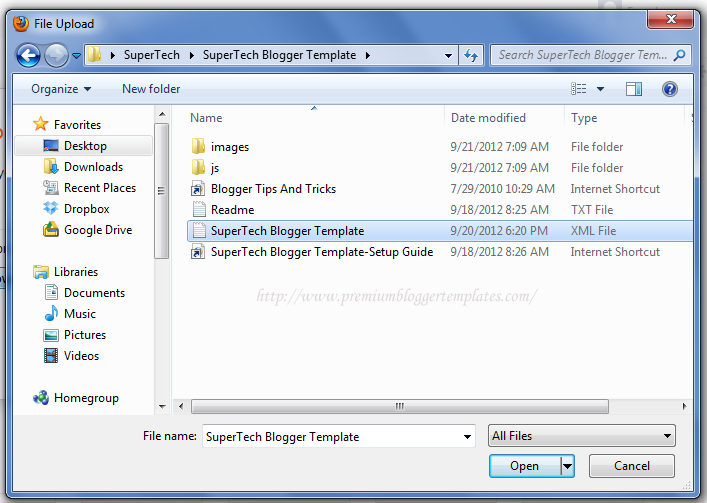Expand the arrow after SuperTech Blogger Template breadcrumb
This screenshot has width=707, height=503.
[x=368, y=55]
